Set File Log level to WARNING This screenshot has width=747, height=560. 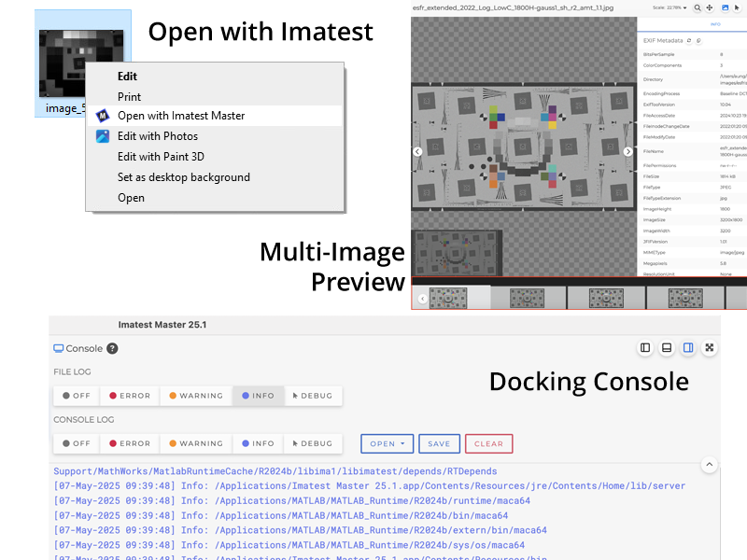coord(196,396)
